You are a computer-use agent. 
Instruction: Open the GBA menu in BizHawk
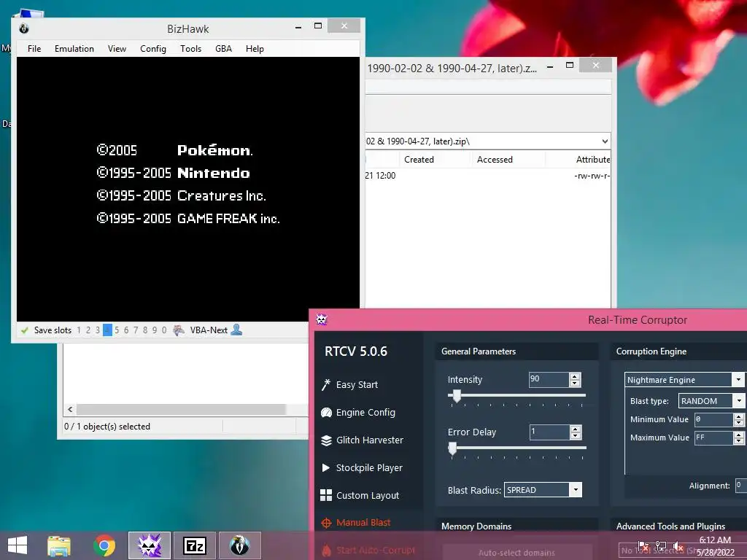click(223, 49)
